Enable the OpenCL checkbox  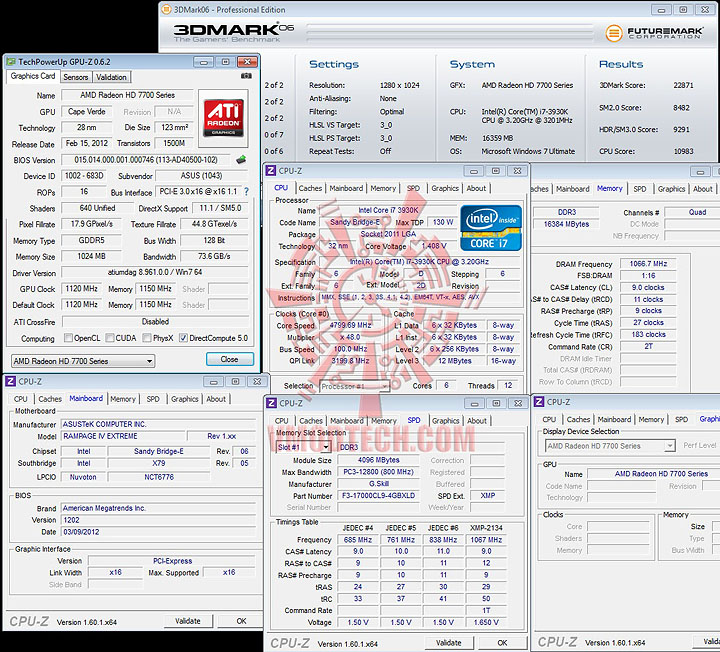pyautogui.click(x=69, y=338)
